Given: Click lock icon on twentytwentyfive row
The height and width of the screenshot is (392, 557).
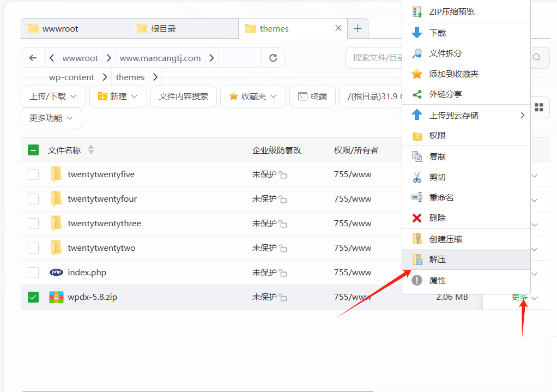Looking at the screenshot, I should pos(283,175).
